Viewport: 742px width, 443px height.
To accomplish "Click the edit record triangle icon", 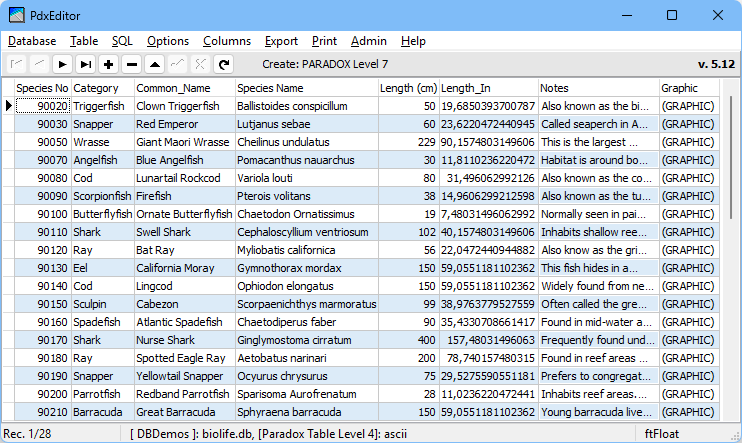I will tap(155, 64).
